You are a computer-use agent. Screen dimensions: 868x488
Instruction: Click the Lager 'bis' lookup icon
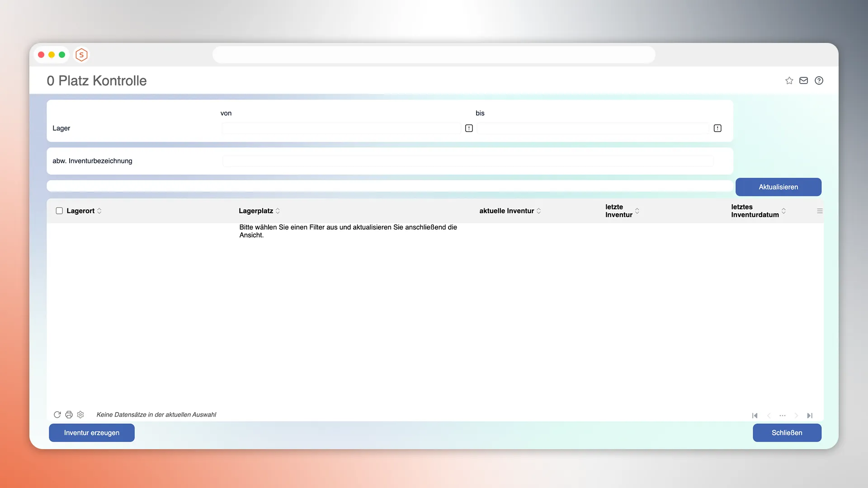tap(717, 128)
